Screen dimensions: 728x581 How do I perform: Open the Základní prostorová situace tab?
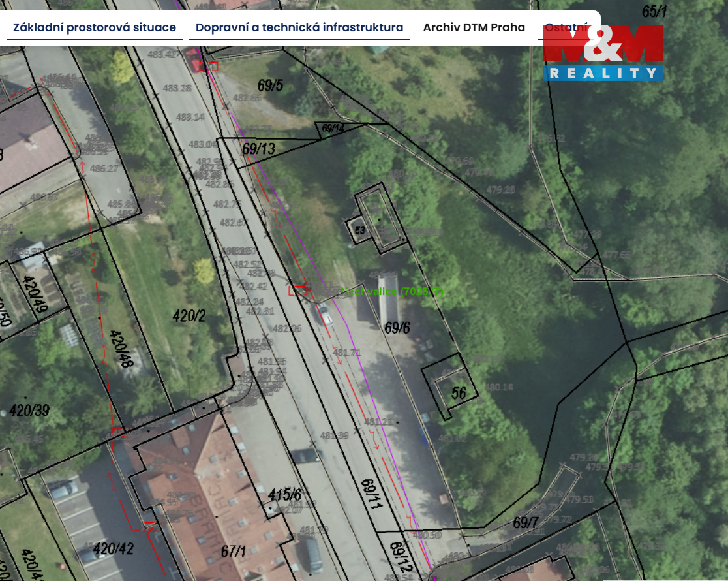[x=95, y=27]
